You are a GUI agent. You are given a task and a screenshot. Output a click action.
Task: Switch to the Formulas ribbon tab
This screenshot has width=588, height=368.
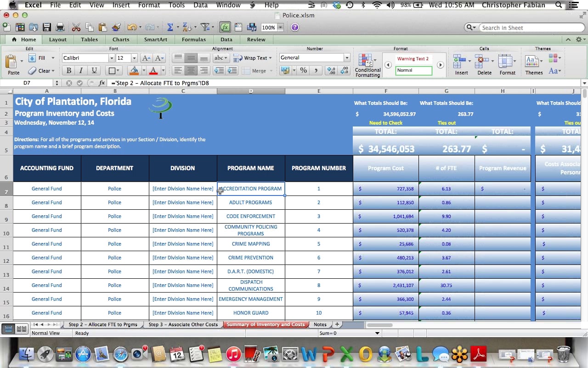193,40
